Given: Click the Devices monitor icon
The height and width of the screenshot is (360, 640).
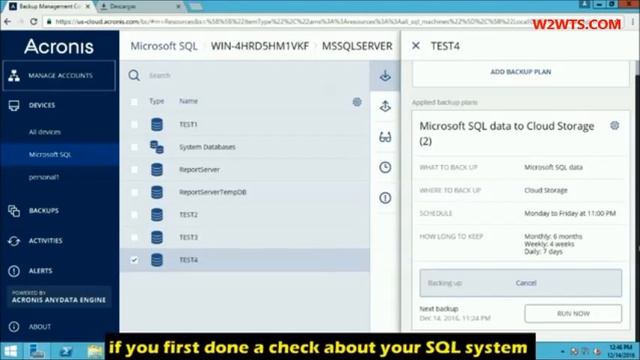Looking at the screenshot, I should click(14, 106).
